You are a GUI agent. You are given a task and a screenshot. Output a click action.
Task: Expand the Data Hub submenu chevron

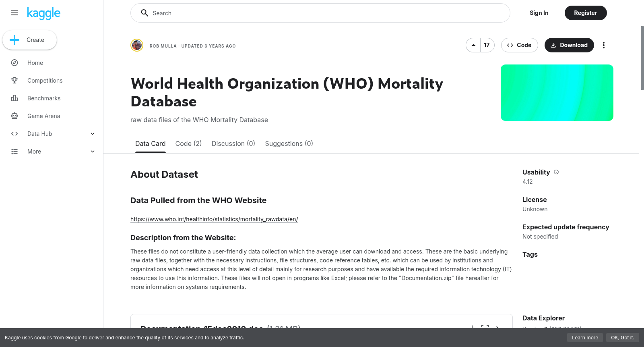point(93,134)
